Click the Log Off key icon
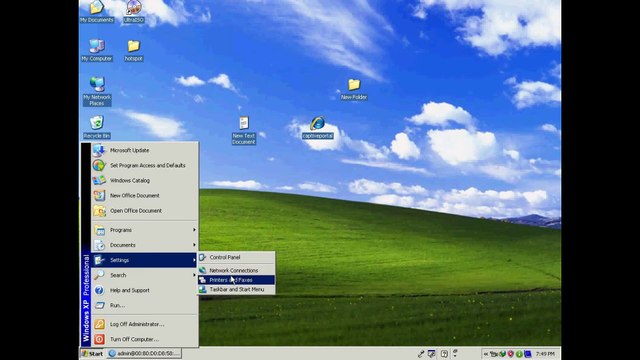640x360 pixels. pos(99,324)
